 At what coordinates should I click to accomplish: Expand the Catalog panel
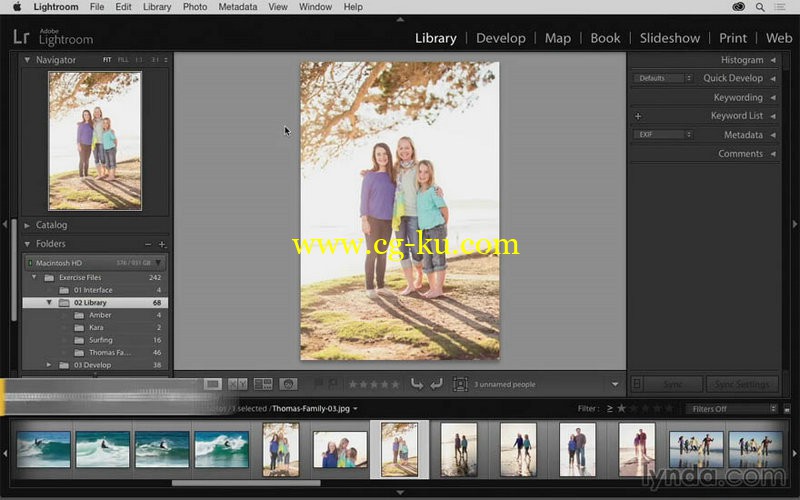[x=27, y=225]
